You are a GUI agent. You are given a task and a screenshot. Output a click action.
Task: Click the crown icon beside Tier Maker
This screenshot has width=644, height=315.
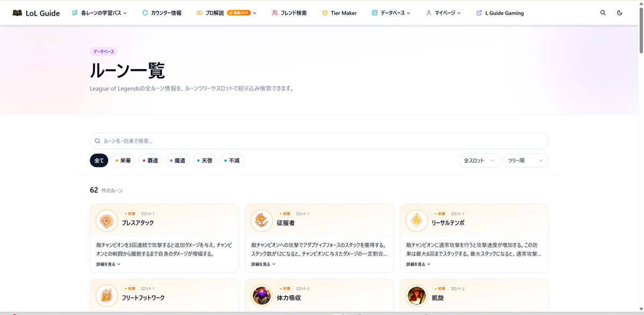click(x=325, y=13)
